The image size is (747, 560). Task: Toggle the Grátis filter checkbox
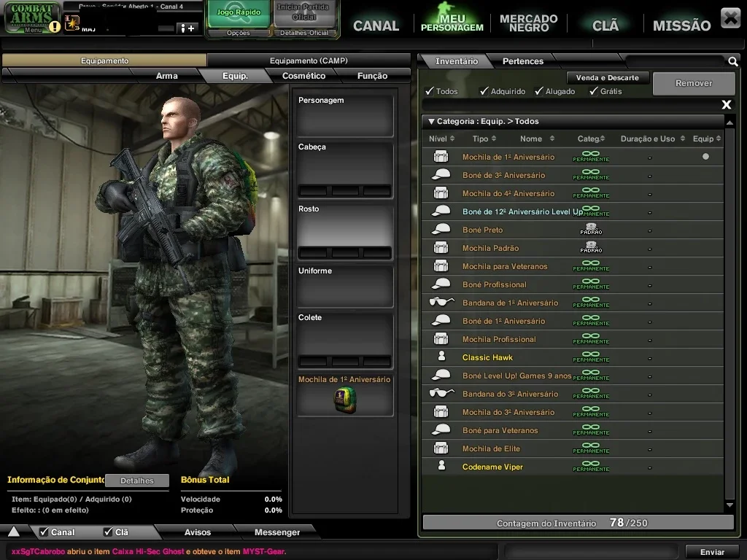tap(594, 91)
